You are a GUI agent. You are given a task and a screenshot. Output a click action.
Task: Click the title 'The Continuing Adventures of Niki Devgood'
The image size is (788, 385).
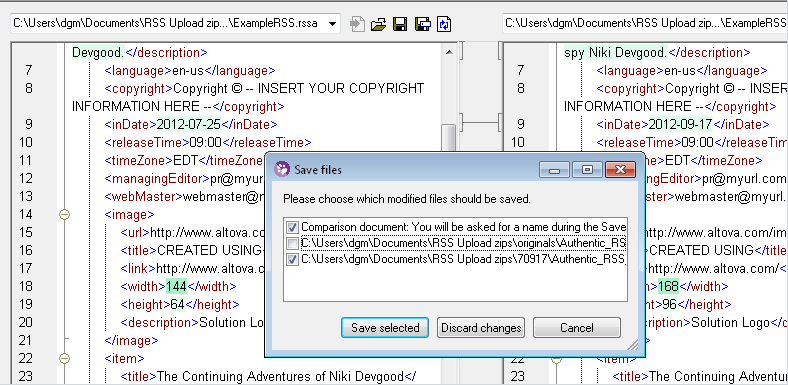[281, 376]
